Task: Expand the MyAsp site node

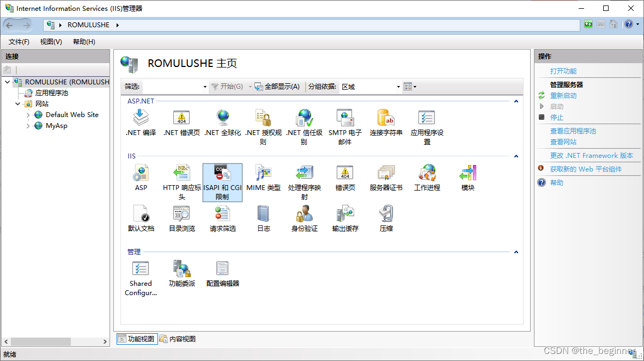Action: (x=28, y=126)
